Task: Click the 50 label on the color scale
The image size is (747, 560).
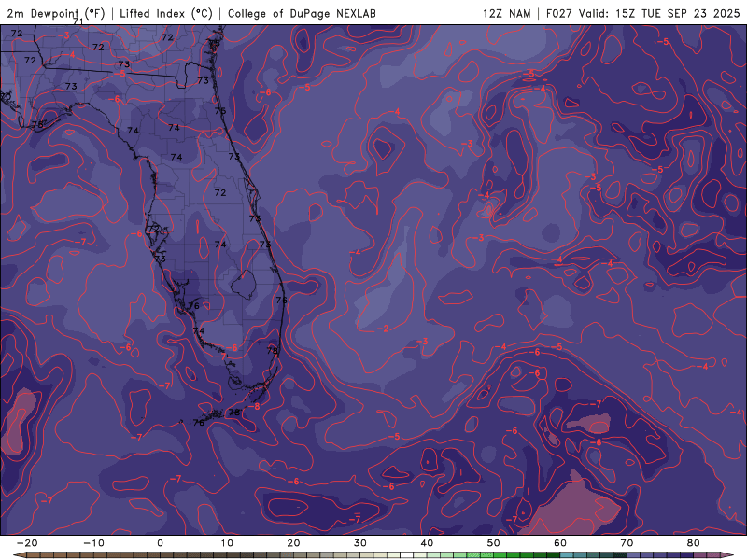Action: tap(494, 543)
